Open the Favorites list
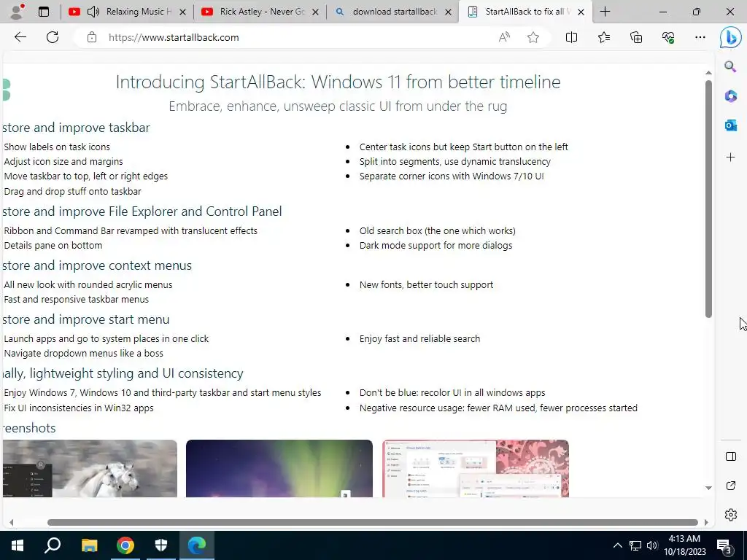The image size is (747, 560). click(x=603, y=37)
